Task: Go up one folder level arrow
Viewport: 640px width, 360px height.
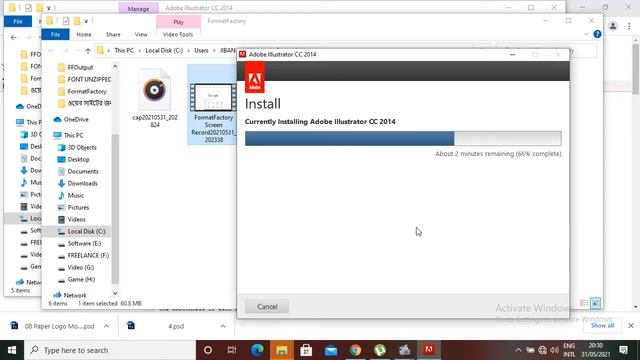Action: click(88, 51)
